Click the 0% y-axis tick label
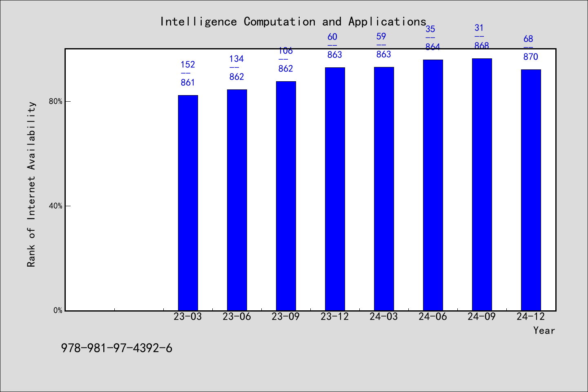588x392 pixels. pyautogui.click(x=58, y=310)
